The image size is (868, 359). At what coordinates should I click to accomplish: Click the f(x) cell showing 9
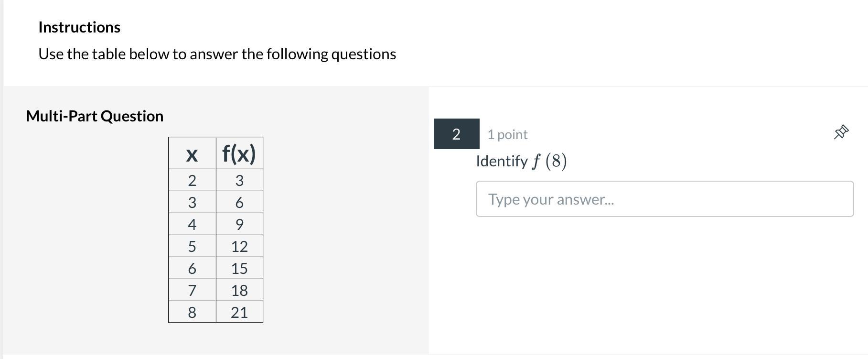coord(239,224)
